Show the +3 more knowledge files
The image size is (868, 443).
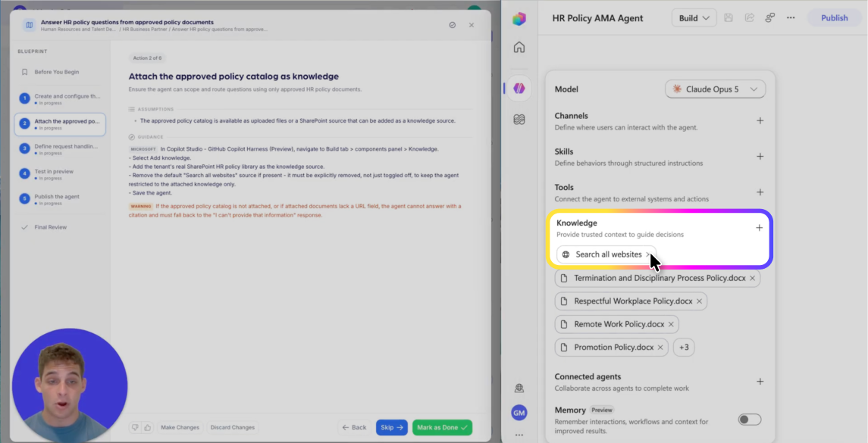point(685,348)
